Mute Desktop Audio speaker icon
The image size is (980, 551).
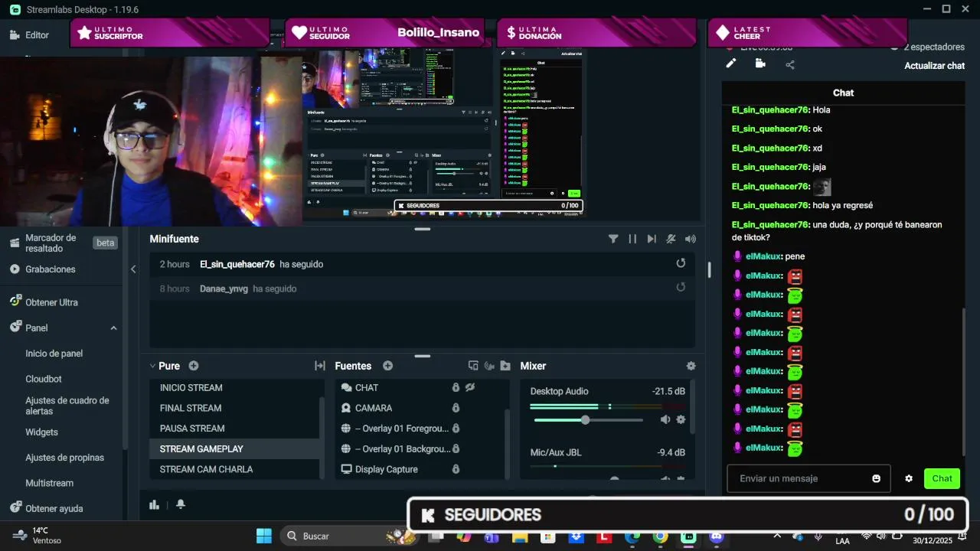(665, 419)
